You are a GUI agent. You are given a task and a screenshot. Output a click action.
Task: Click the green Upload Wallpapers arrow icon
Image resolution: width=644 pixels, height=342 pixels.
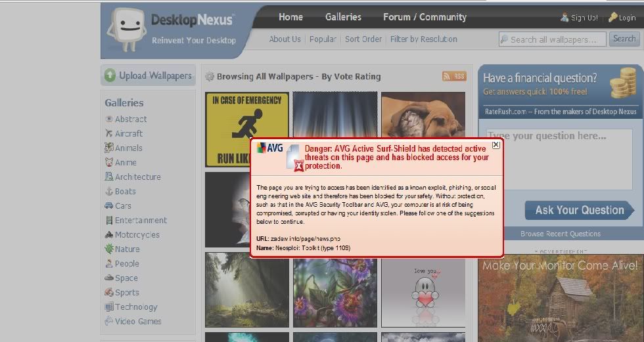tap(110, 75)
